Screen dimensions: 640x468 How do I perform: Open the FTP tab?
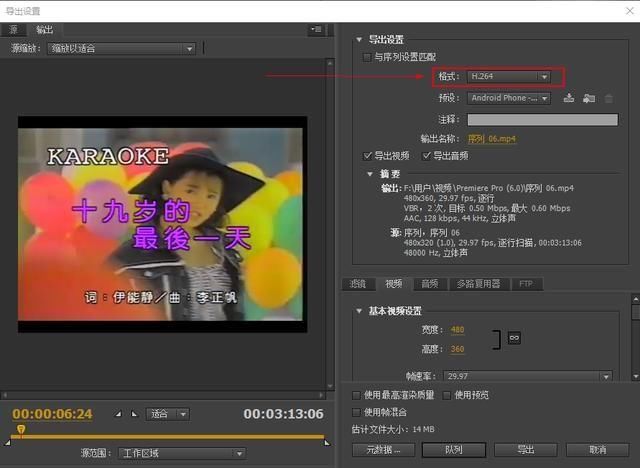click(x=527, y=284)
